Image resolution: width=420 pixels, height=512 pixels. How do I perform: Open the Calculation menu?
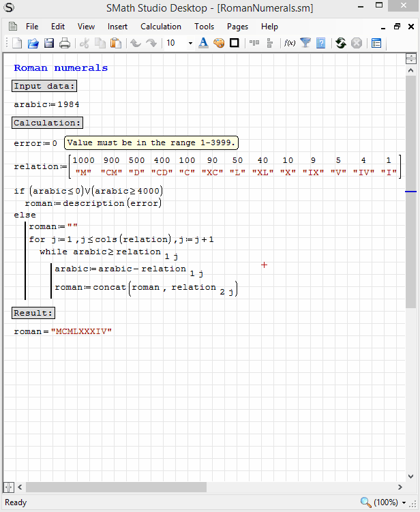[x=161, y=27]
